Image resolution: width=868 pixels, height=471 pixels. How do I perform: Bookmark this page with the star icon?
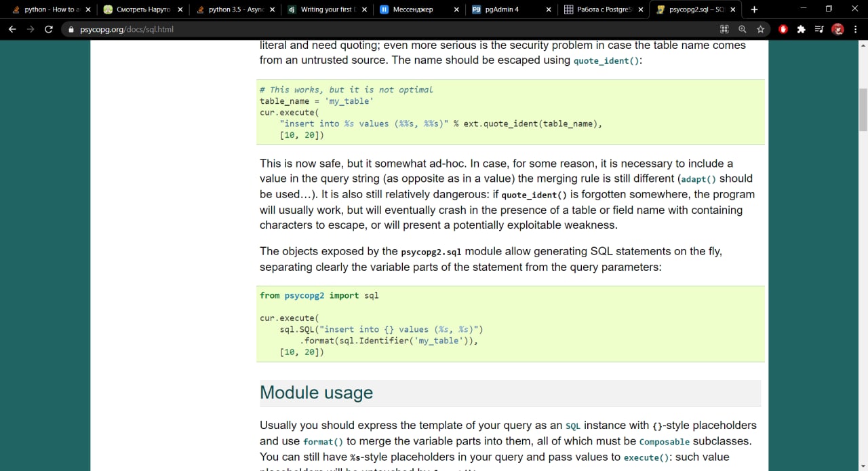(x=760, y=29)
